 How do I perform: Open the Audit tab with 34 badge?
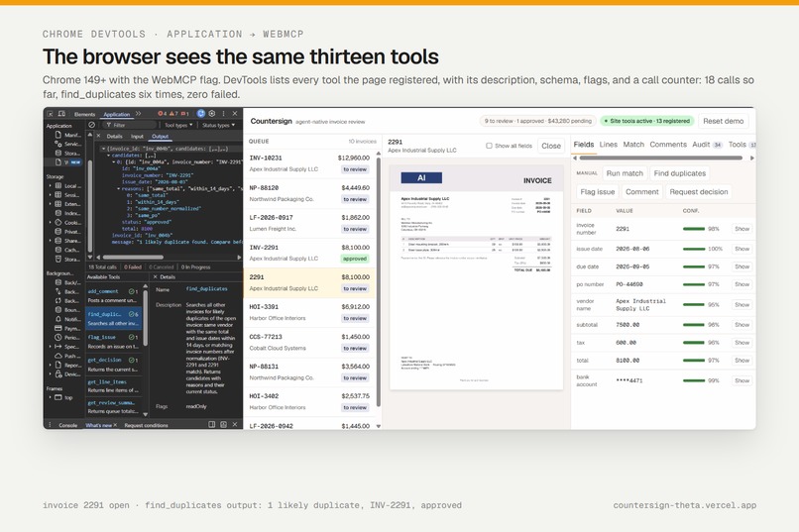707,145
